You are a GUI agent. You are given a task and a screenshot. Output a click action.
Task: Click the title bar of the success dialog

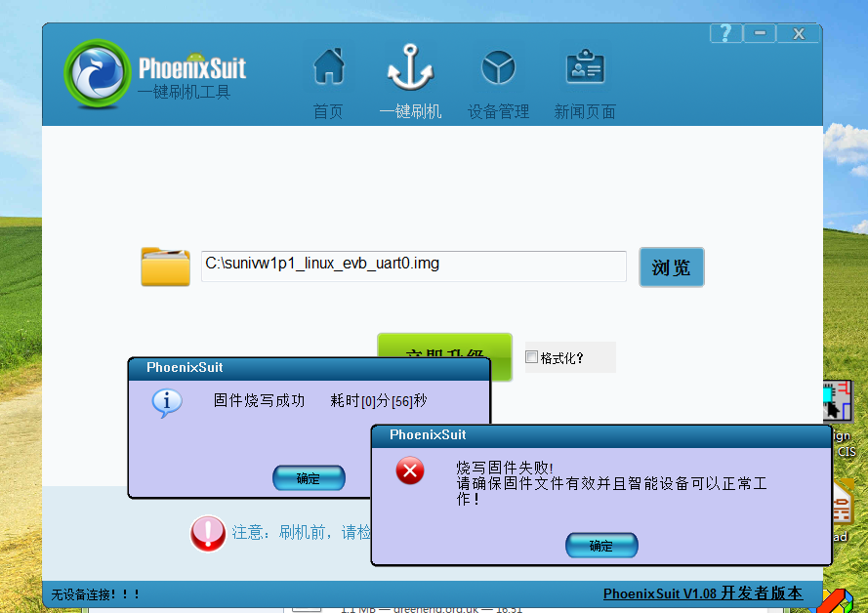click(309, 368)
